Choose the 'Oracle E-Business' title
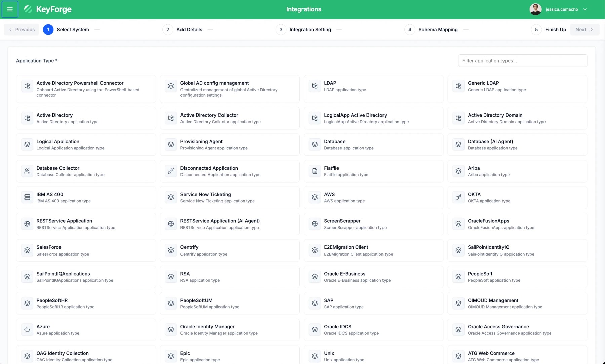 tap(345, 274)
